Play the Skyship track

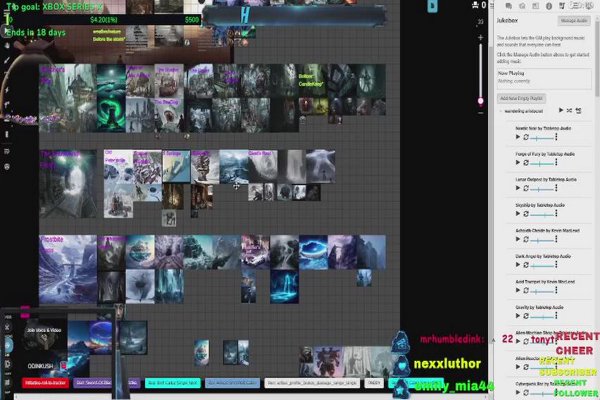point(518,214)
